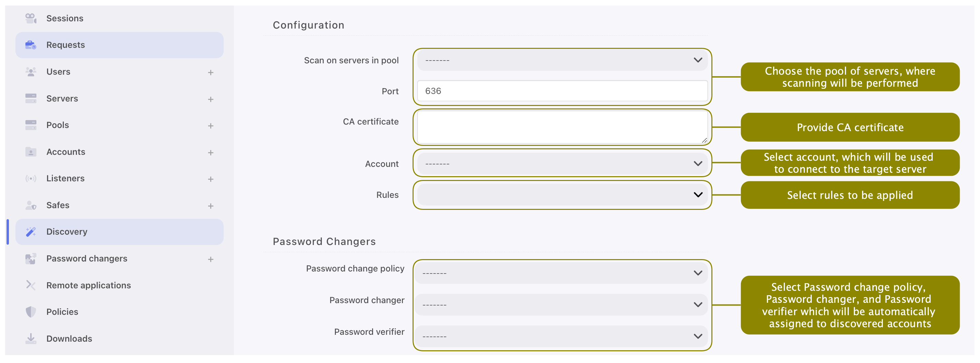Click the Requests briefcase icon

[31, 45]
